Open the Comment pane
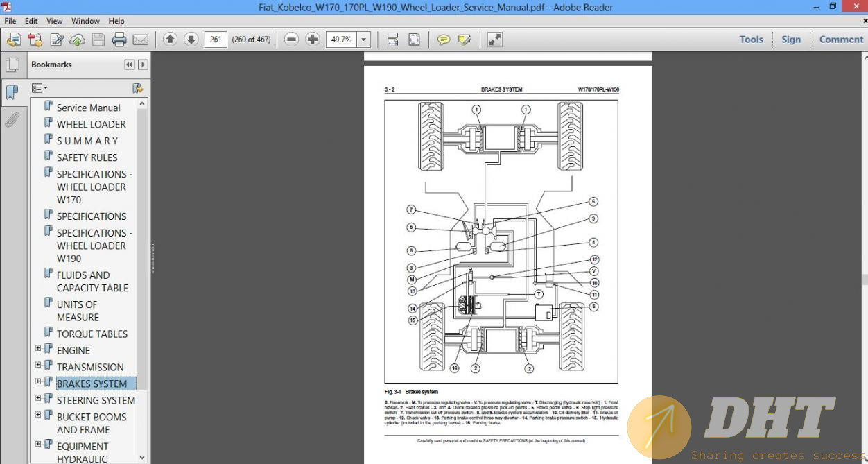The image size is (868, 464). [x=841, y=40]
